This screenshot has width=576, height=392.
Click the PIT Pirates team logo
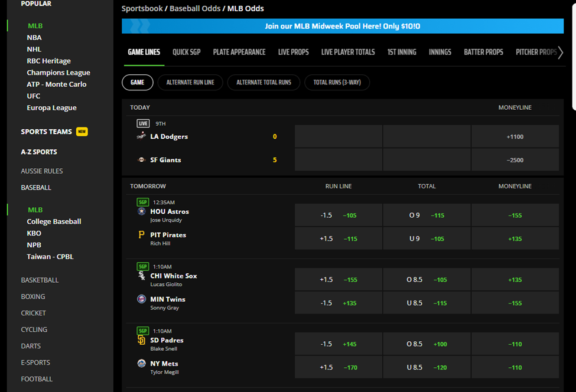point(141,234)
